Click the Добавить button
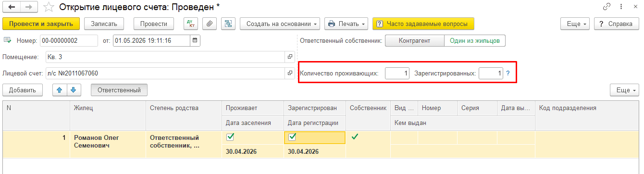 click(23, 90)
